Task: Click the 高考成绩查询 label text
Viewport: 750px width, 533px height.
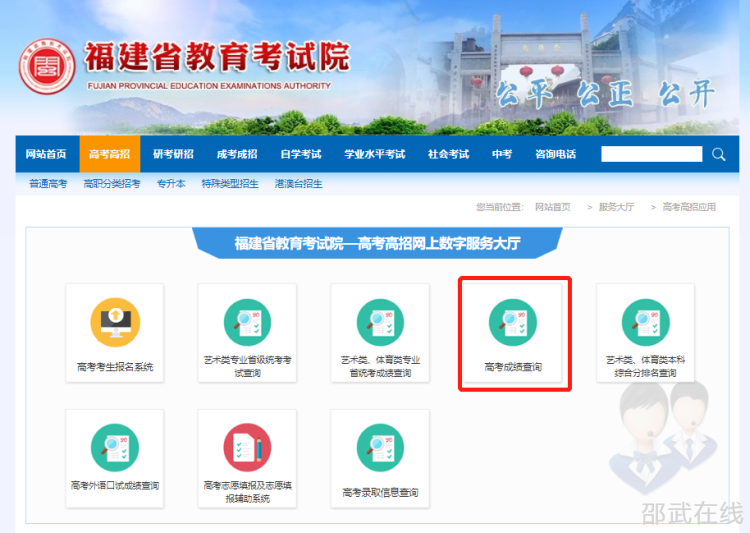Action: pyautogui.click(x=513, y=367)
